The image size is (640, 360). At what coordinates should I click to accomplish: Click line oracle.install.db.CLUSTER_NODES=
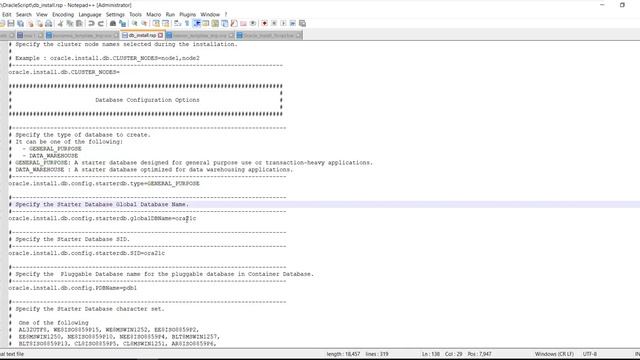(x=64, y=72)
